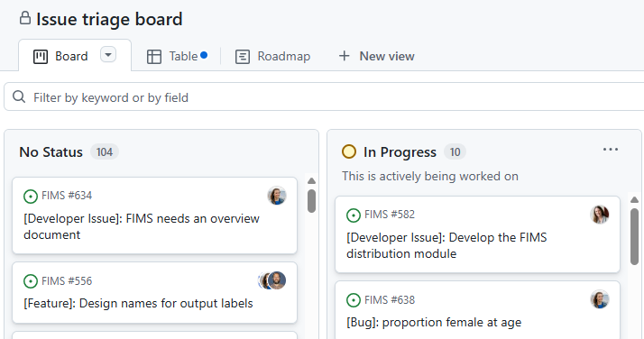Screen dimensions: 644x339
Task: Open Develop the FIMS distribution module title
Action: 446,245
